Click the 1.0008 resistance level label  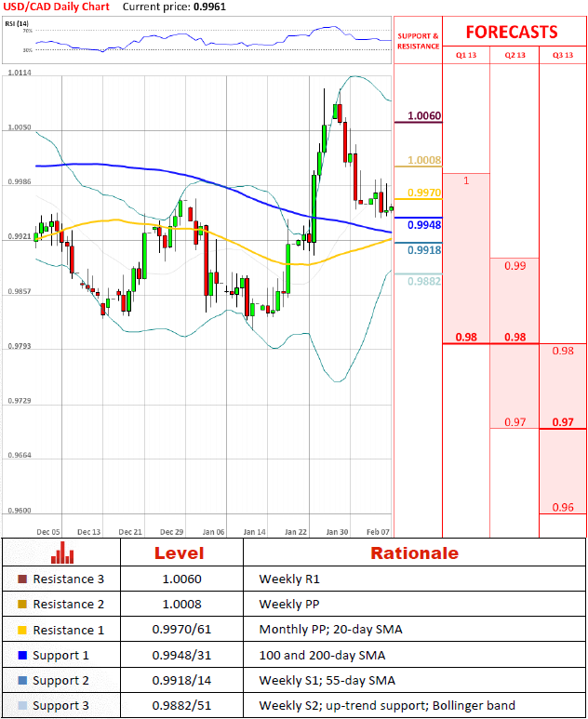[424, 160]
